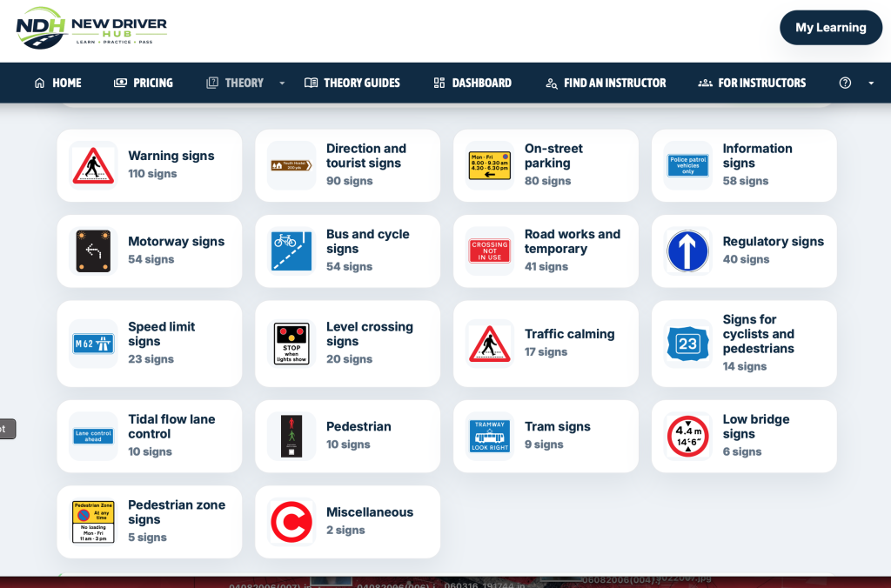Open the Tram signs category
This screenshot has height=588, width=891.
coord(546,437)
